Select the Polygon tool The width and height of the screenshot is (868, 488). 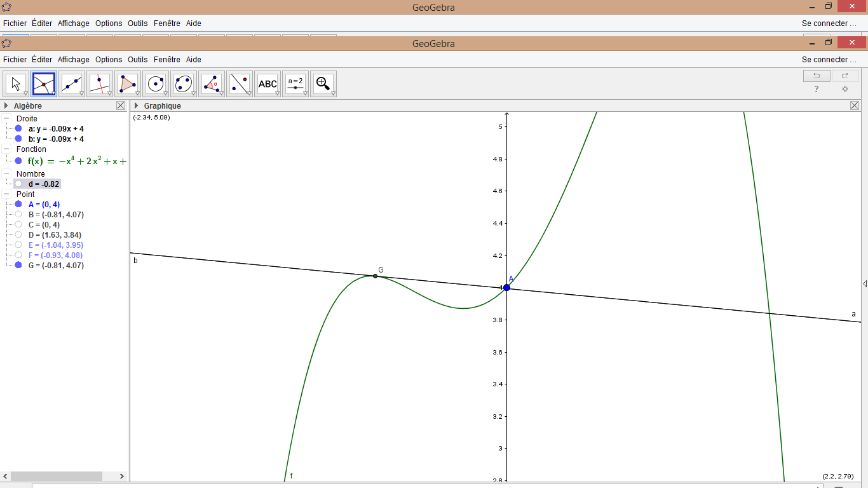click(x=128, y=84)
